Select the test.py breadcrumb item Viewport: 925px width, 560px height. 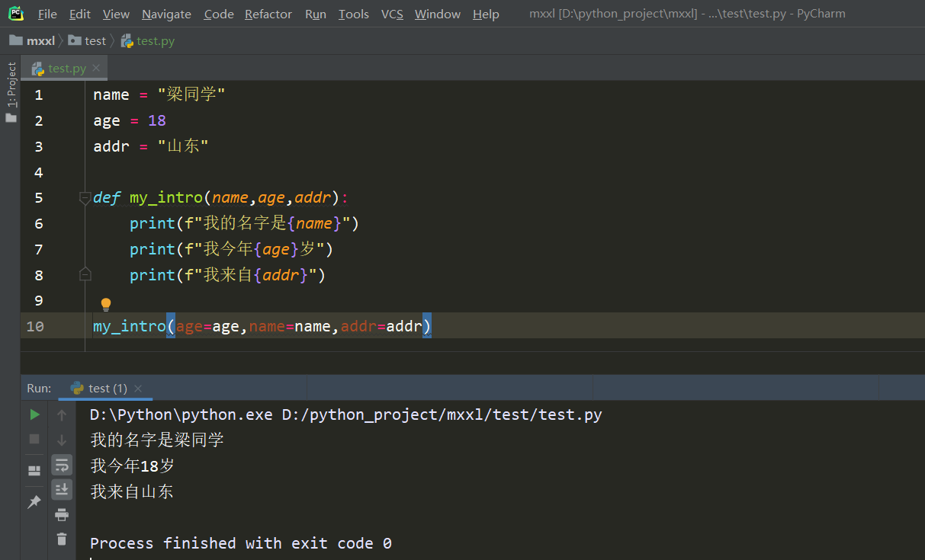[x=148, y=40]
